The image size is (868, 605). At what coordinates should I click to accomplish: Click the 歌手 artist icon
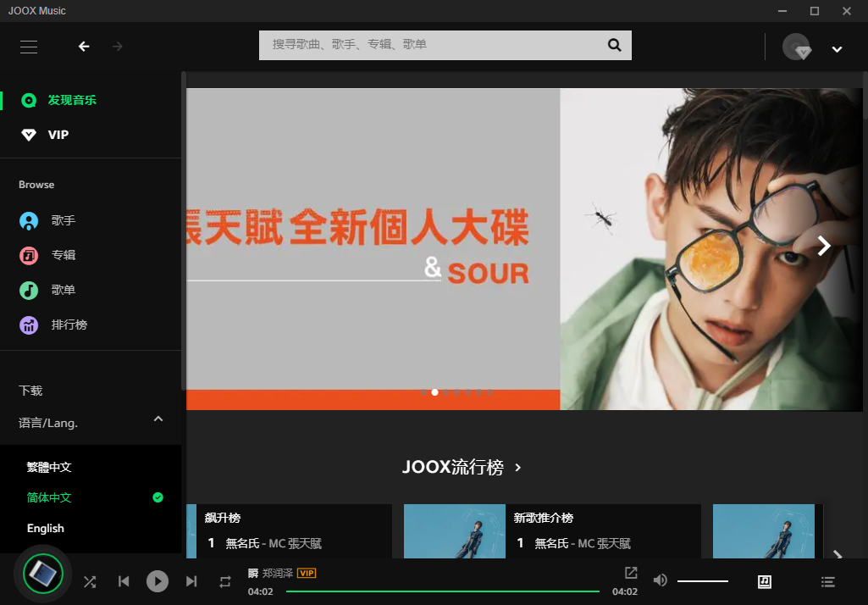29,220
